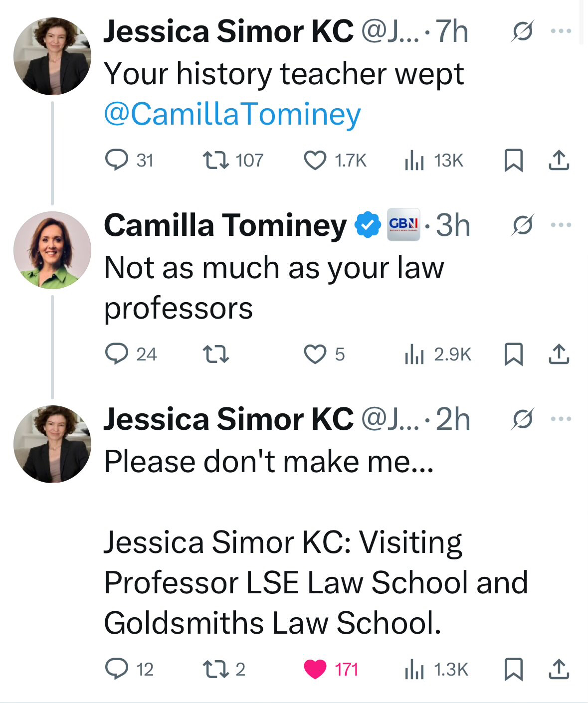Screen dimensions: 588x703
Task: Open more options on the 3h tweet
Action: pyautogui.click(x=561, y=225)
